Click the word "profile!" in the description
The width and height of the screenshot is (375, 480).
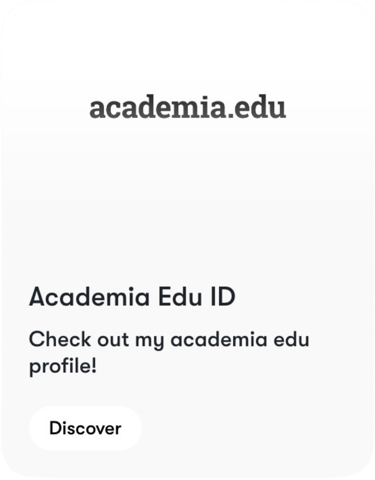click(63, 367)
